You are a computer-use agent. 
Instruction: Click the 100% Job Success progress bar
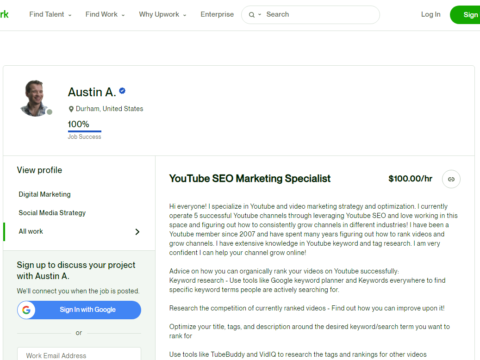84,131
